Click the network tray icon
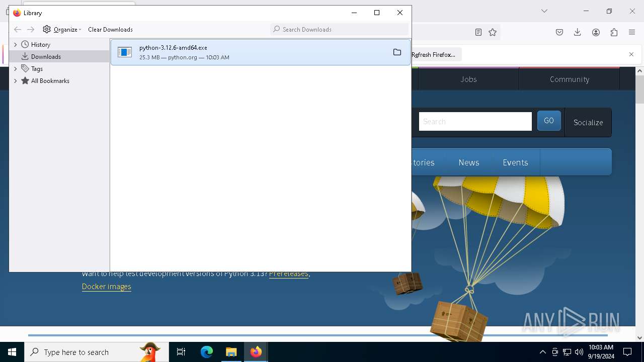The image size is (644, 362). click(567, 352)
